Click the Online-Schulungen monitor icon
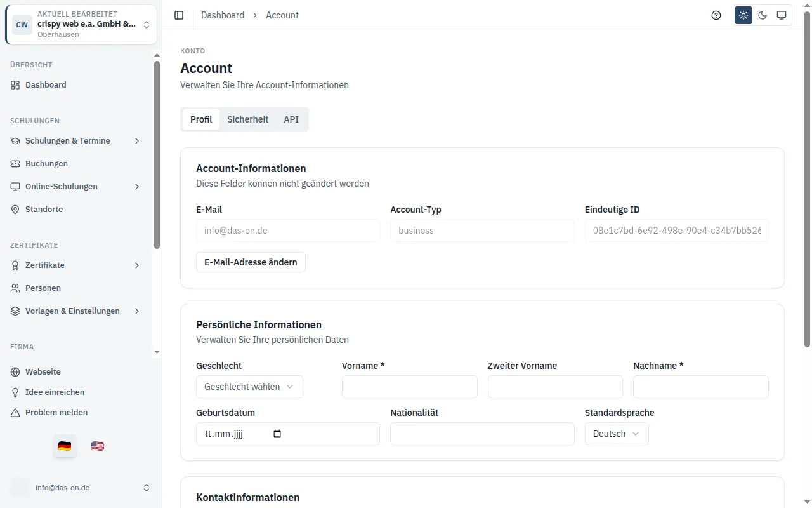The width and height of the screenshot is (812, 508). 15,187
